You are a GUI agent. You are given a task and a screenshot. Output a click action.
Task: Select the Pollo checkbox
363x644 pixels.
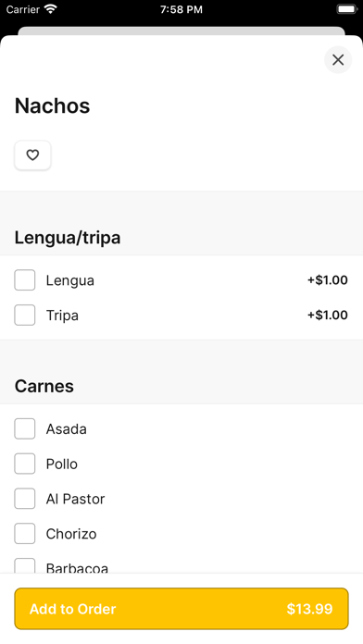click(25, 464)
